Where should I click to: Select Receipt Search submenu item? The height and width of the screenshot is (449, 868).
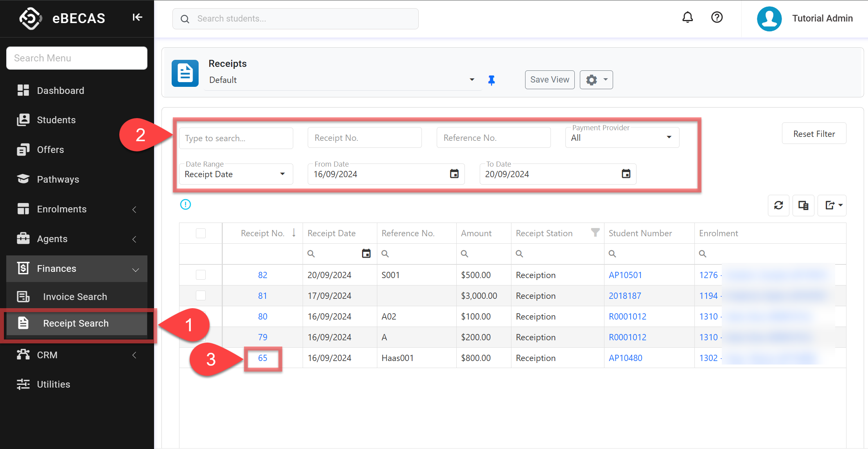point(77,323)
